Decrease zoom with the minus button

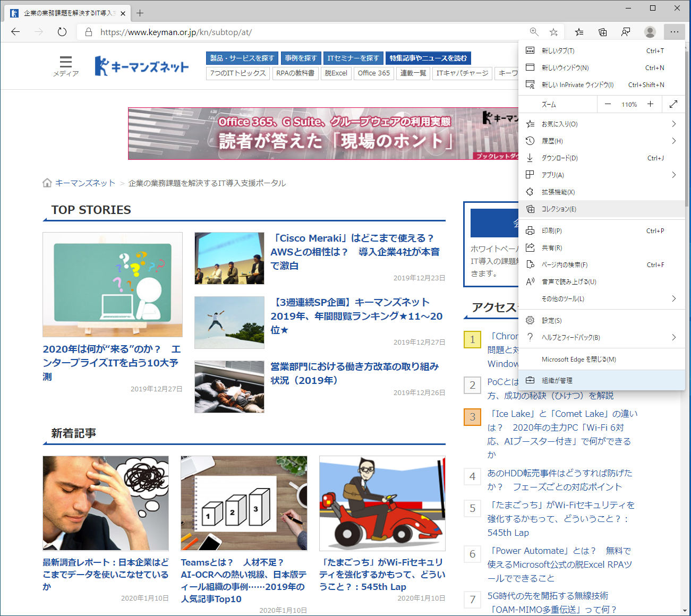click(x=608, y=104)
